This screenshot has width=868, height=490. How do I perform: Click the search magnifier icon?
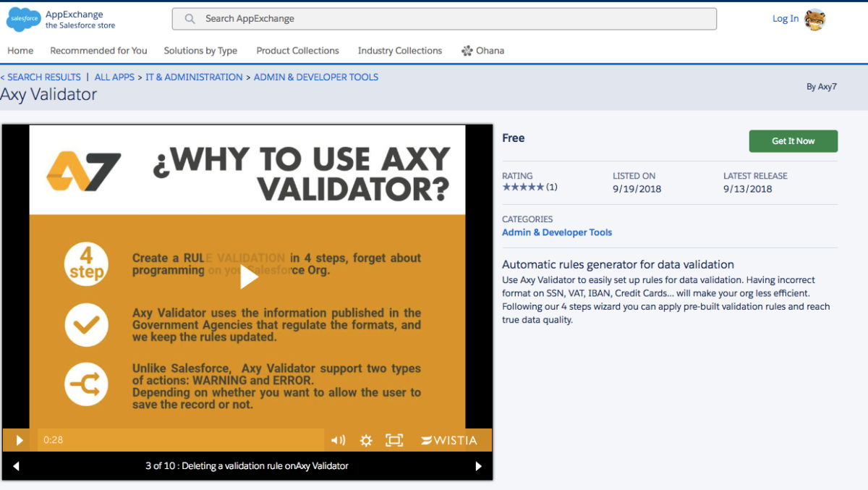coord(190,19)
